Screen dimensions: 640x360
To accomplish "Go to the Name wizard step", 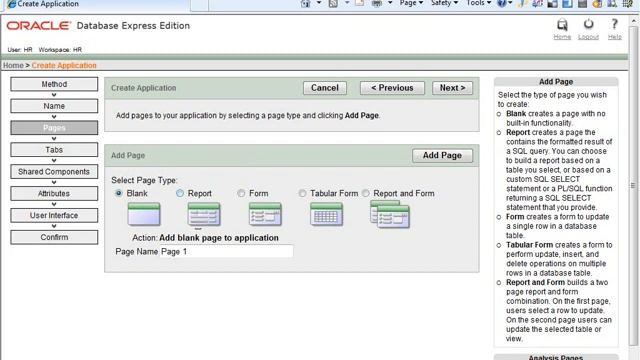I will 54,106.
